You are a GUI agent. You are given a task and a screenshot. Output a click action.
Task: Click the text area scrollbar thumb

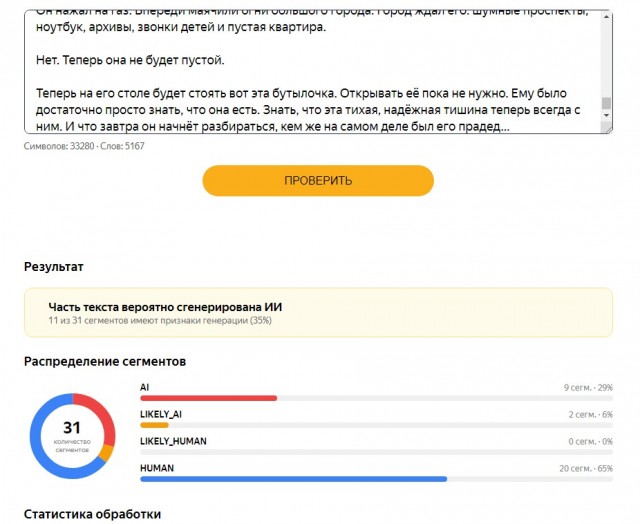[607, 103]
